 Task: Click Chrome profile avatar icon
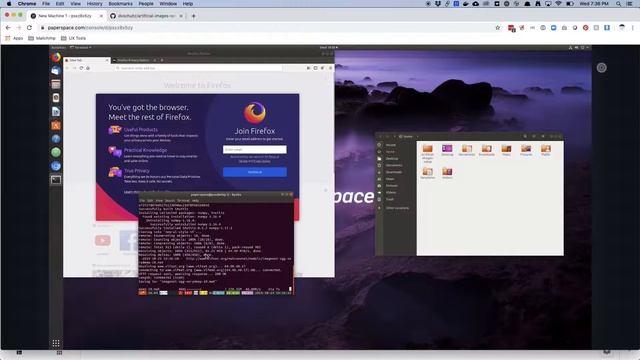[x=622, y=28]
